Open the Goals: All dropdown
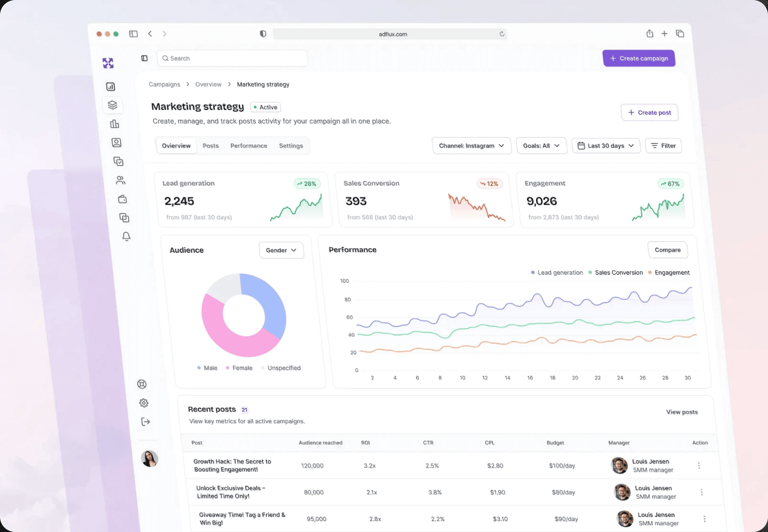The width and height of the screenshot is (768, 532). click(x=541, y=146)
